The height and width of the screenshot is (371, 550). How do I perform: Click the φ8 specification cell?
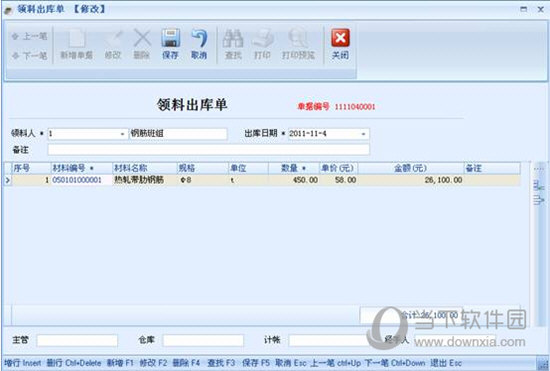coord(203,180)
